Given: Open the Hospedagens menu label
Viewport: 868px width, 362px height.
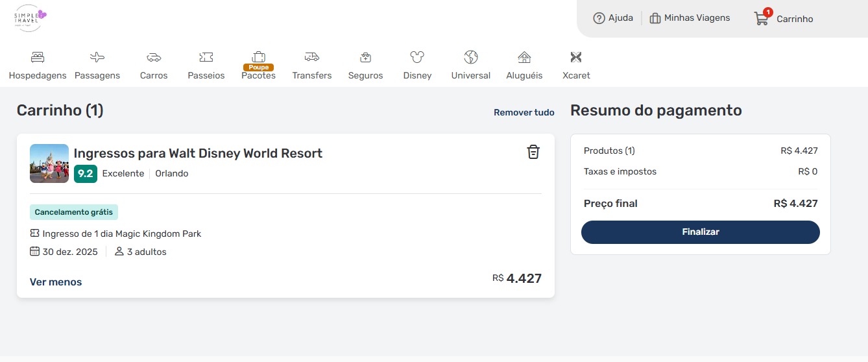Looking at the screenshot, I should 38,75.
